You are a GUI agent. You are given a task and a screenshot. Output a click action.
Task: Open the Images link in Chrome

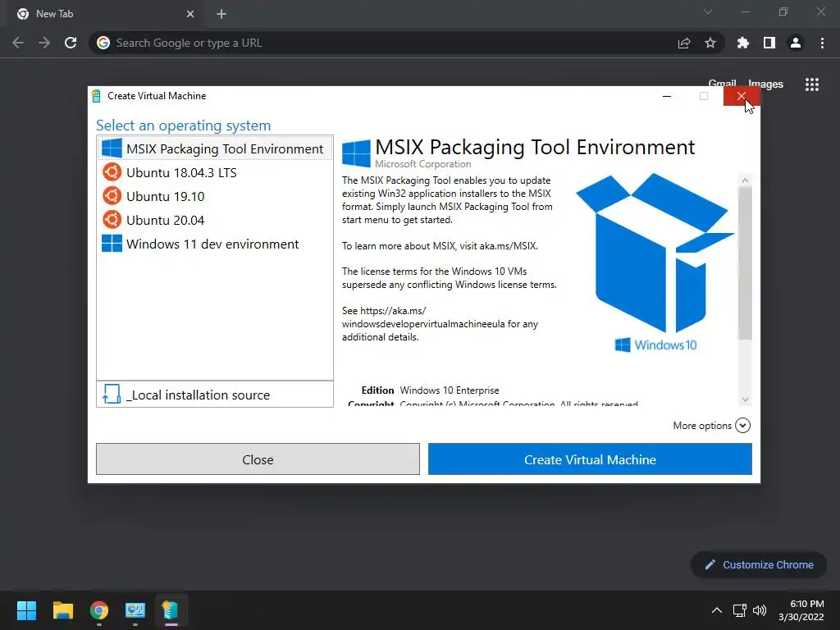coord(765,84)
